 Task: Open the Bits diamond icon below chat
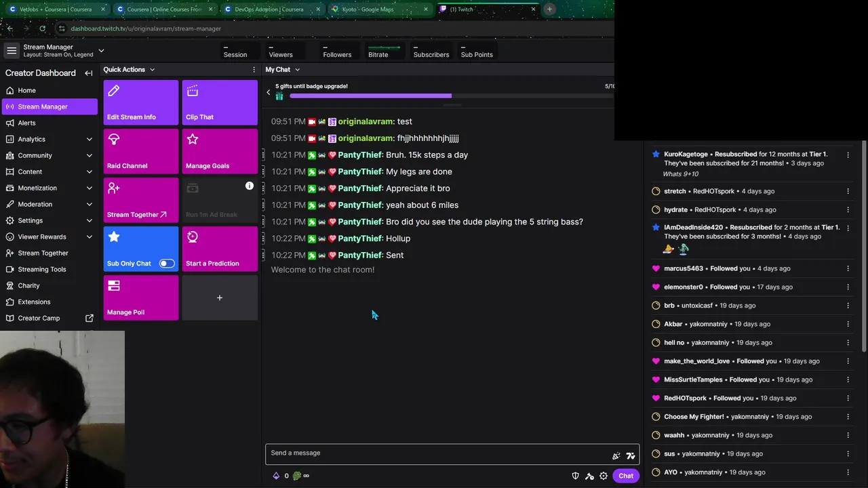[276, 476]
